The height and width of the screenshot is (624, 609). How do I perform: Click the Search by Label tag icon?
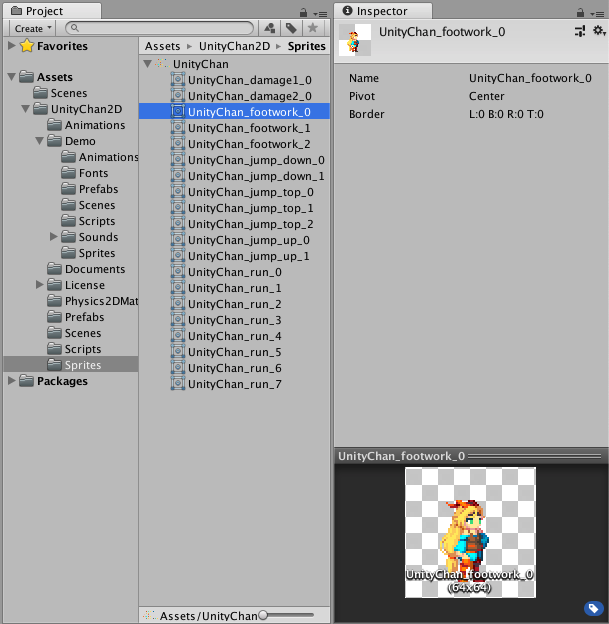click(291, 29)
